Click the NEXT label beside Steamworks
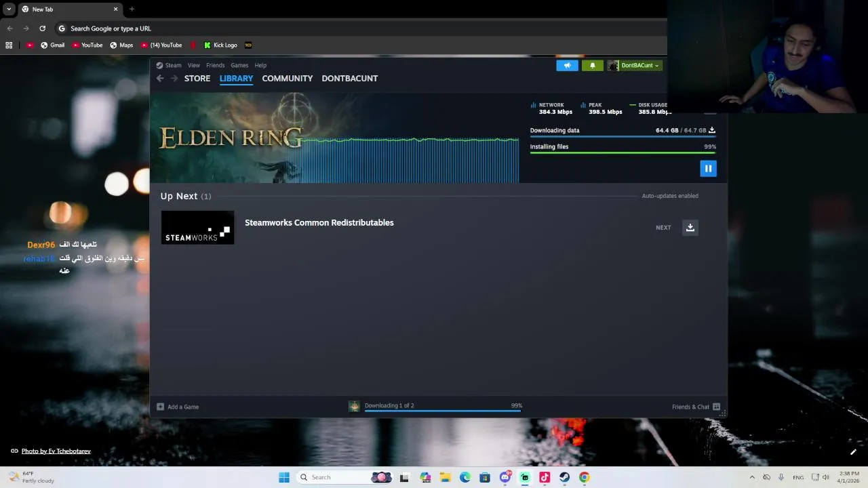Viewport: 868px width, 488px height. [663, 228]
